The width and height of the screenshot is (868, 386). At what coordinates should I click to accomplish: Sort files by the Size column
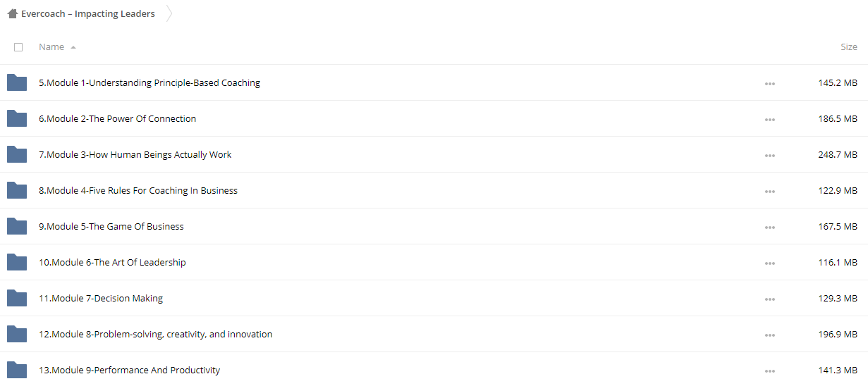[849, 47]
